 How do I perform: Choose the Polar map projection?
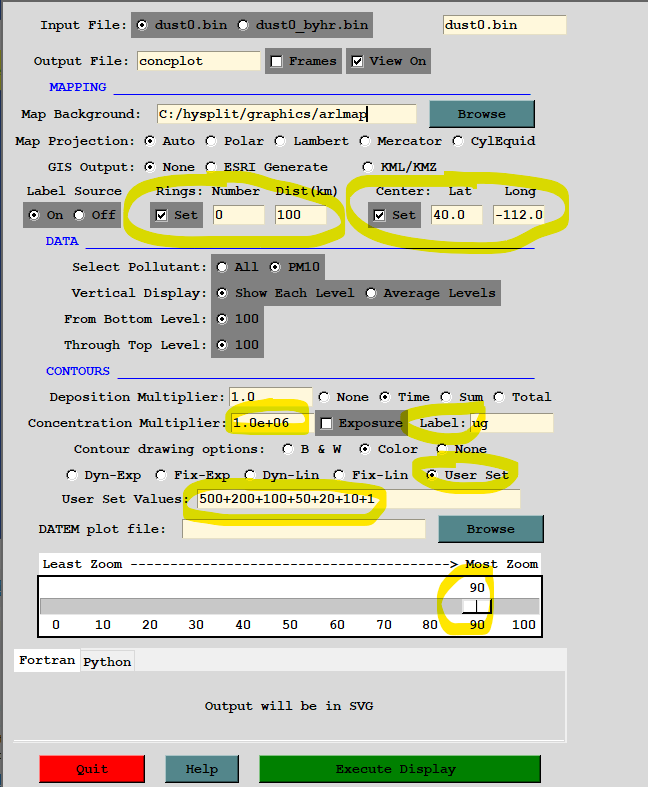[x=215, y=141]
